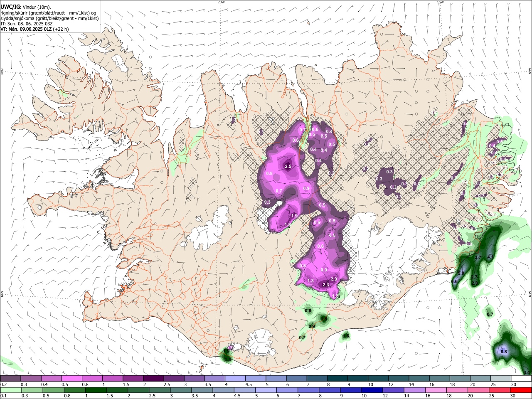The image size is (532, 399).
Task: Click the 6.6 rainfall value on the southeast coast
Action: click(x=454, y=281)
